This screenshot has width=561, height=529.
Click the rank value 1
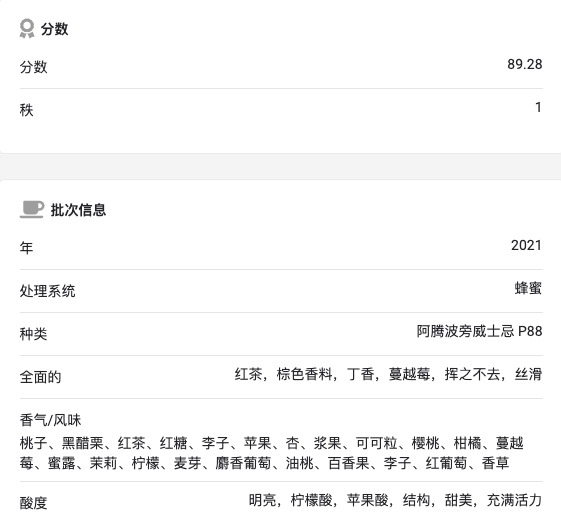[x=538, y=107]
